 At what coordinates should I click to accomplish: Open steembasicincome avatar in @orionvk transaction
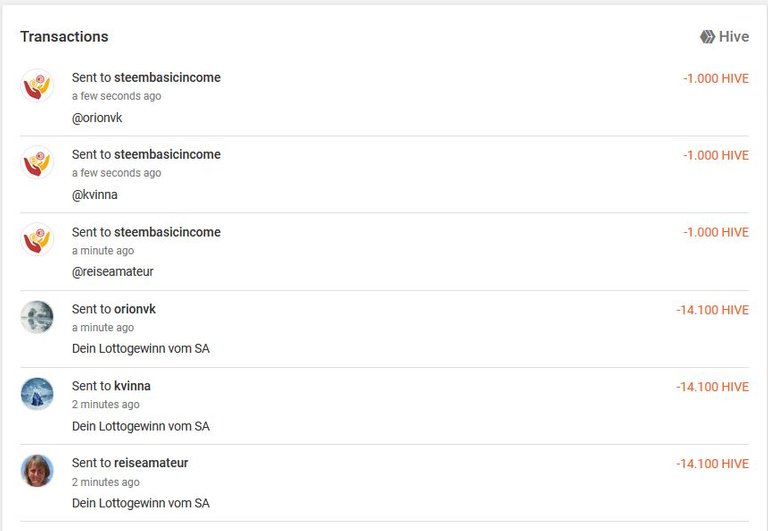(x=37, y=85)
